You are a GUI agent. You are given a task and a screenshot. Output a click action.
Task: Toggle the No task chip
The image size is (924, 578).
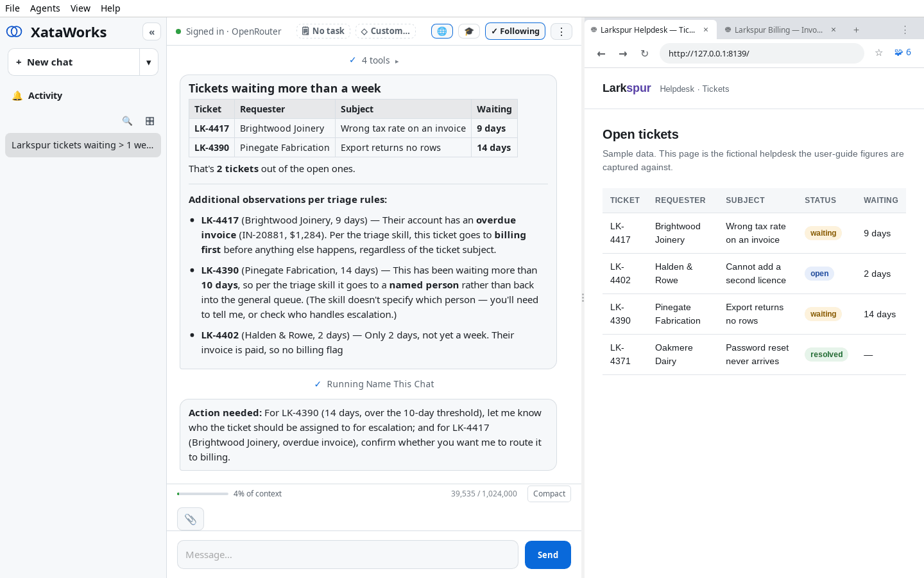(323, 31)
